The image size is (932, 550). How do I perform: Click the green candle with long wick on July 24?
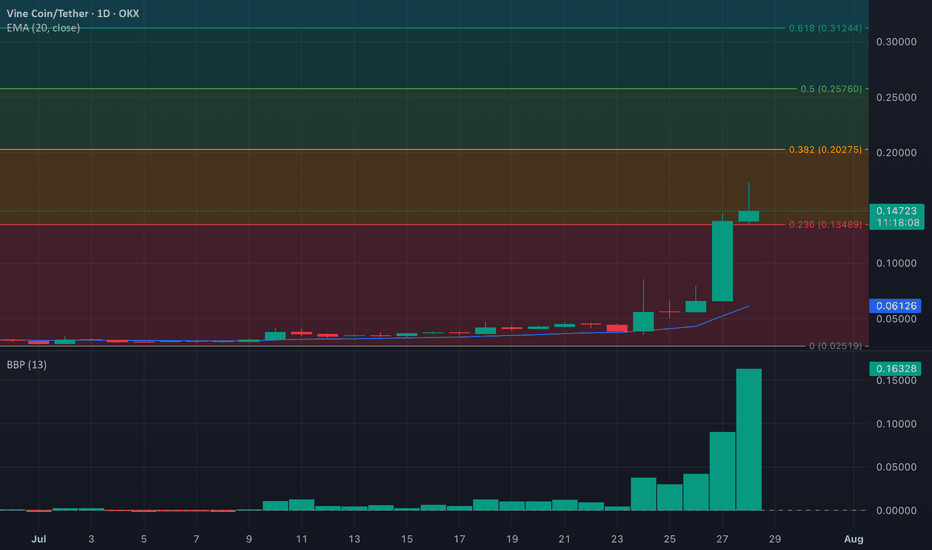(x=643, y=321)
